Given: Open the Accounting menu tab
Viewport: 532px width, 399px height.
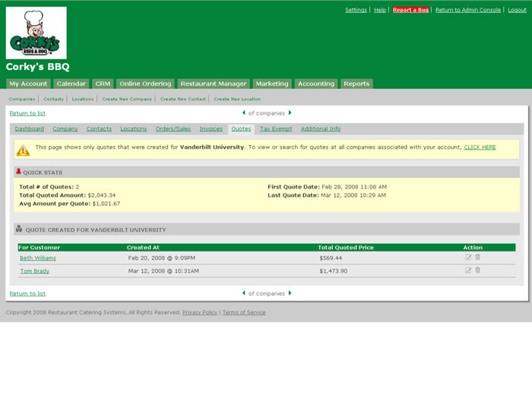Looking at the screenshot, I should [x=316, y=84].
